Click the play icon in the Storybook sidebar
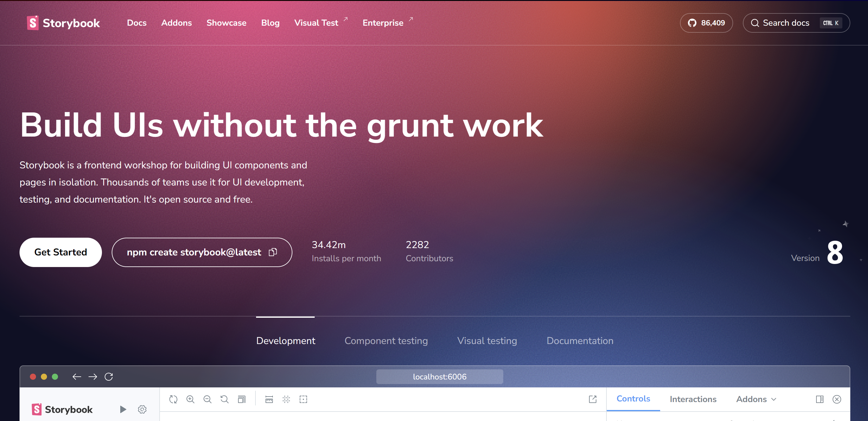Image resolution: width=868 pixels, height=421 pixels. (x=123, y=409)
